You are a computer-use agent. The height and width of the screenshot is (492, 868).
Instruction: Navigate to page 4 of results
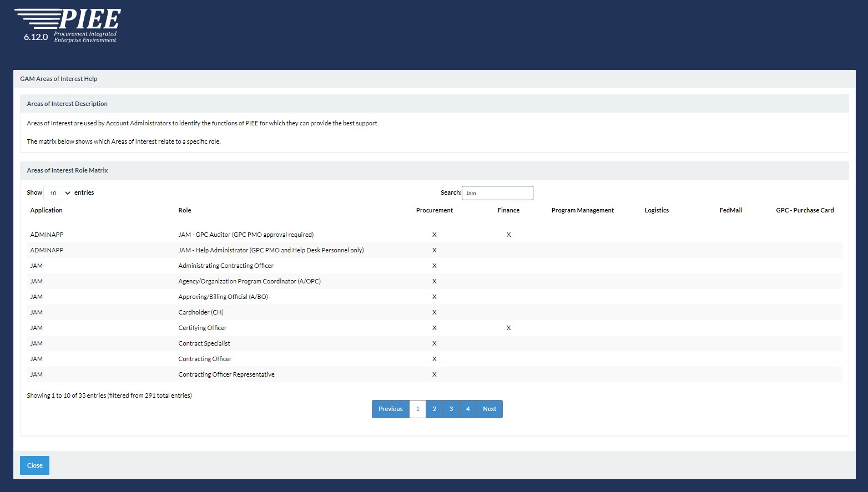point(468,409)
